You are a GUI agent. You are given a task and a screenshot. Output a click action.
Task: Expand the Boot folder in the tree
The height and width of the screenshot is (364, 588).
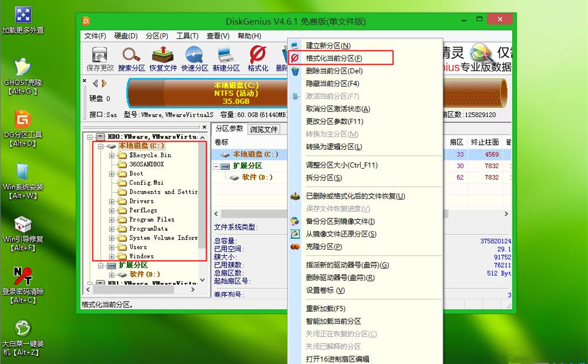point(111,173)
